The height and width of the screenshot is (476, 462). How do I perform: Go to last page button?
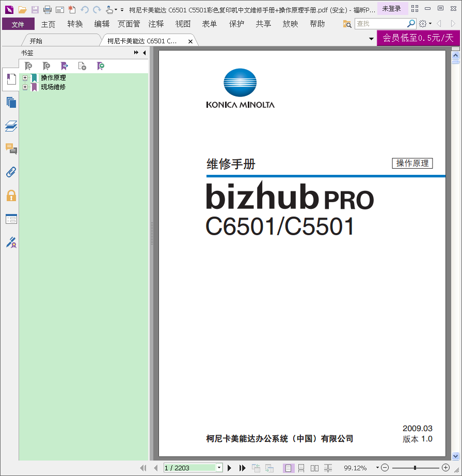point(242,468)
